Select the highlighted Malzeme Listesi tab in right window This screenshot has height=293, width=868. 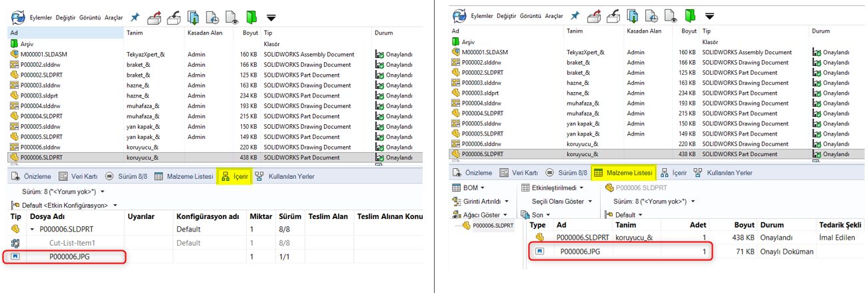(x=623, y=173)
